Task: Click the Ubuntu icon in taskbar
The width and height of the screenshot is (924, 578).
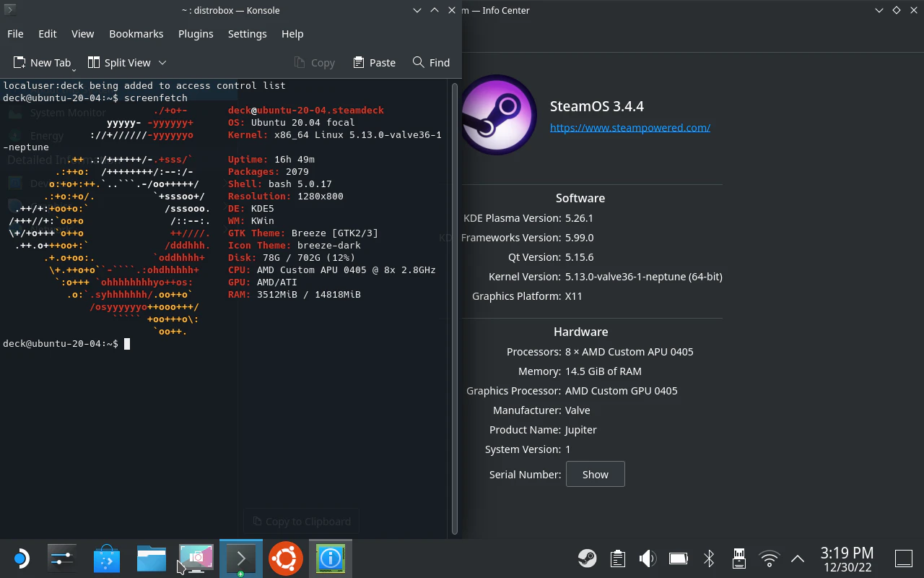Action: (x=286, y=558)
